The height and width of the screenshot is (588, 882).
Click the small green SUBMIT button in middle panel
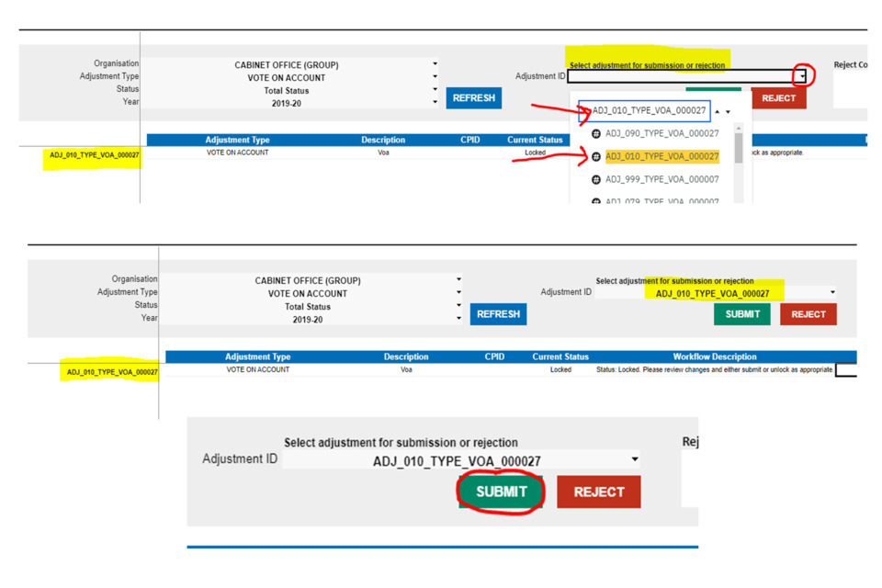(742, 314)
